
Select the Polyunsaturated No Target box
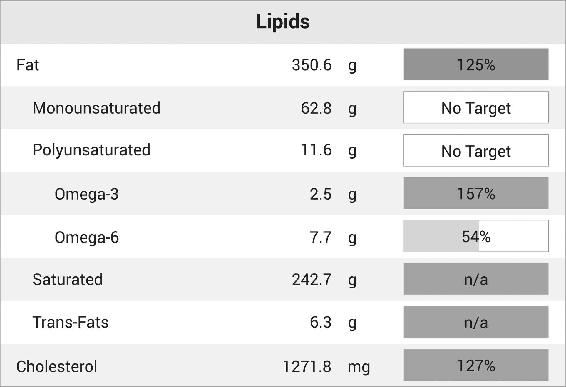coord(476,151)
